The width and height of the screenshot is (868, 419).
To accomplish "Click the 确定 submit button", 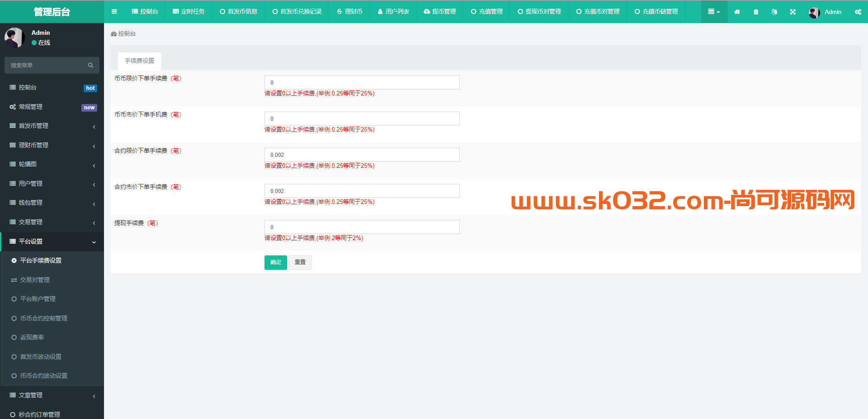I will click(275, 263).
